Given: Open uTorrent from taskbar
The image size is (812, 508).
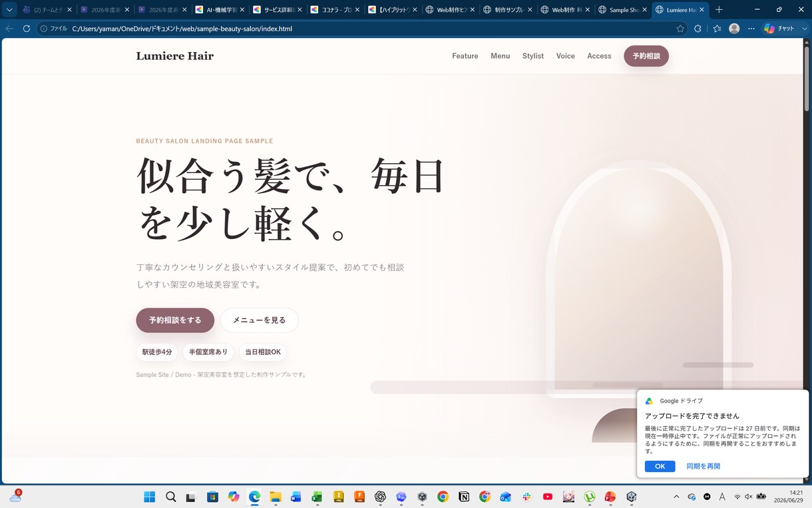Looking at the screenshot, I should [x=590, y=497].
